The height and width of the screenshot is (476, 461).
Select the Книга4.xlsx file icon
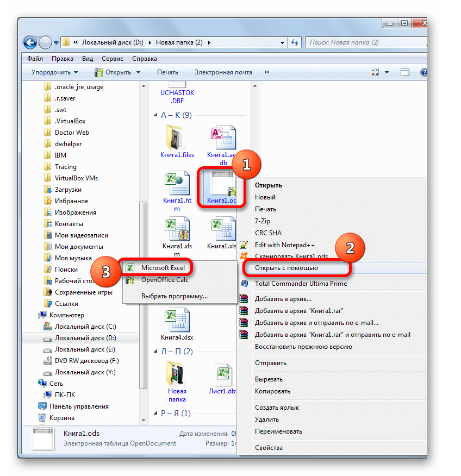point(177,320)
